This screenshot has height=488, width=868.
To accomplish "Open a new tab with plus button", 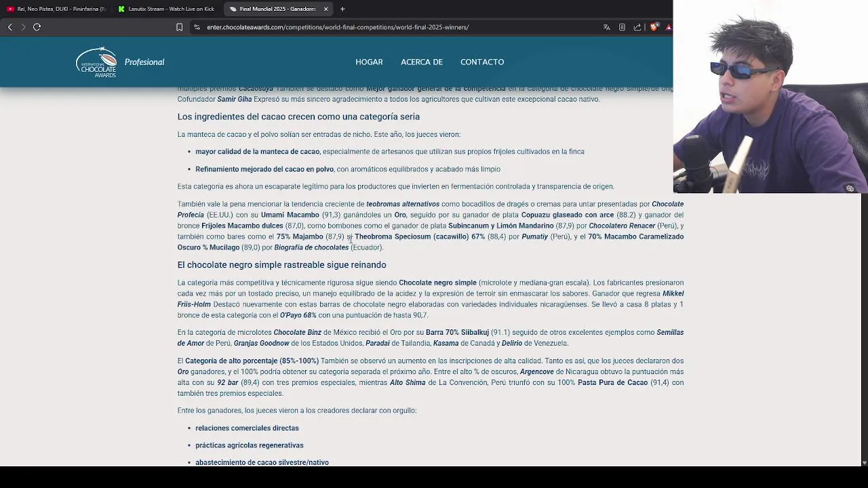I will 342,9.
